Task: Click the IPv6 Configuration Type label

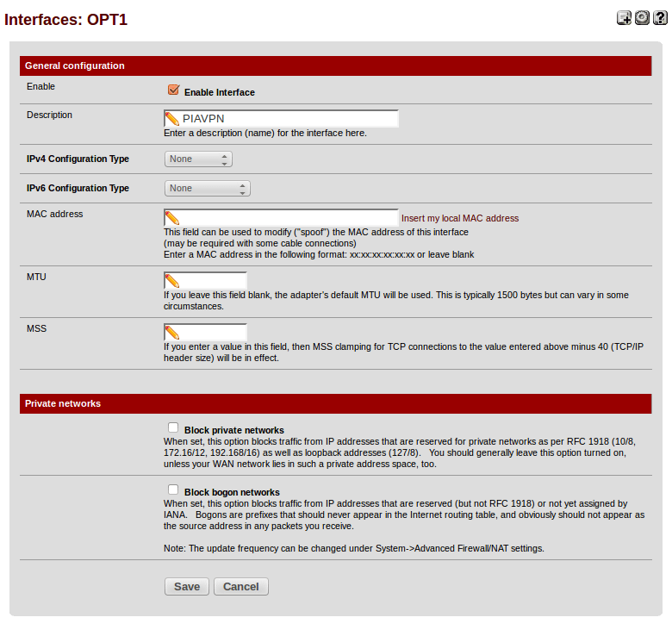Action: coord(78,188)
